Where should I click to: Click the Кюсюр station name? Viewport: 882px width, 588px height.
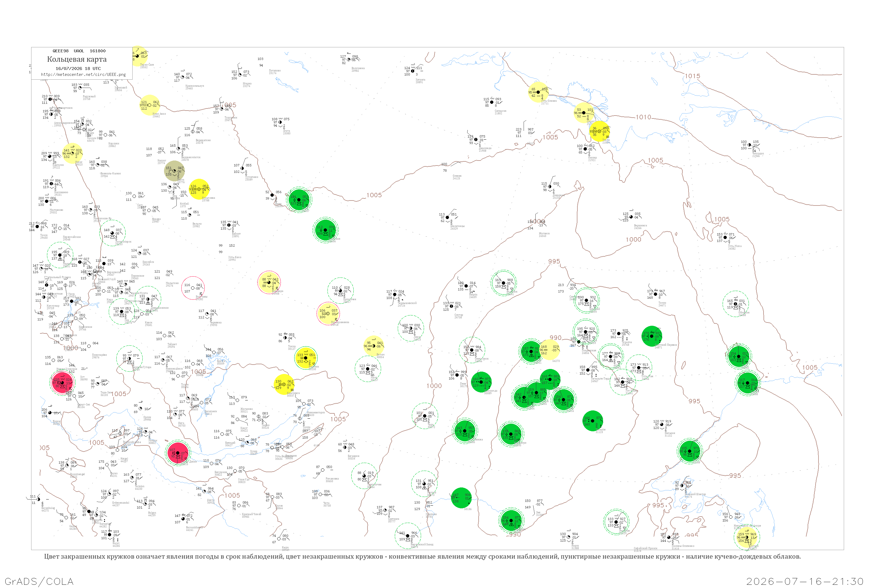click(592, 158)
